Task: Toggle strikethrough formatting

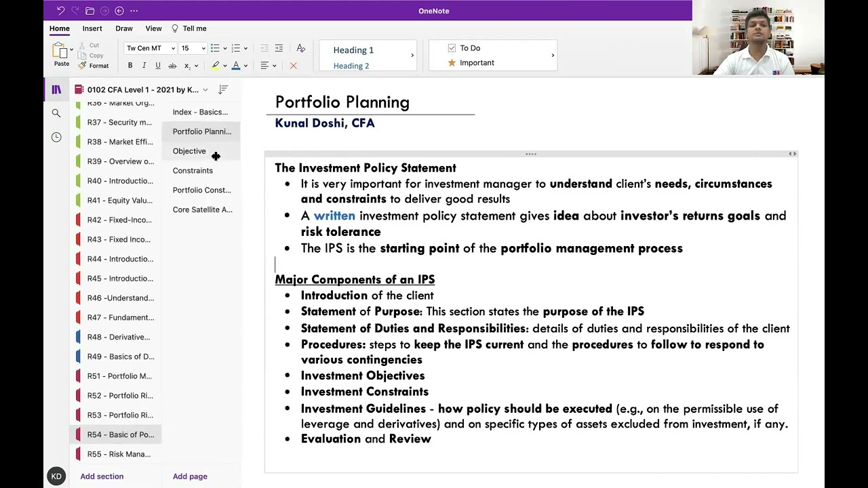Action: 172,66
